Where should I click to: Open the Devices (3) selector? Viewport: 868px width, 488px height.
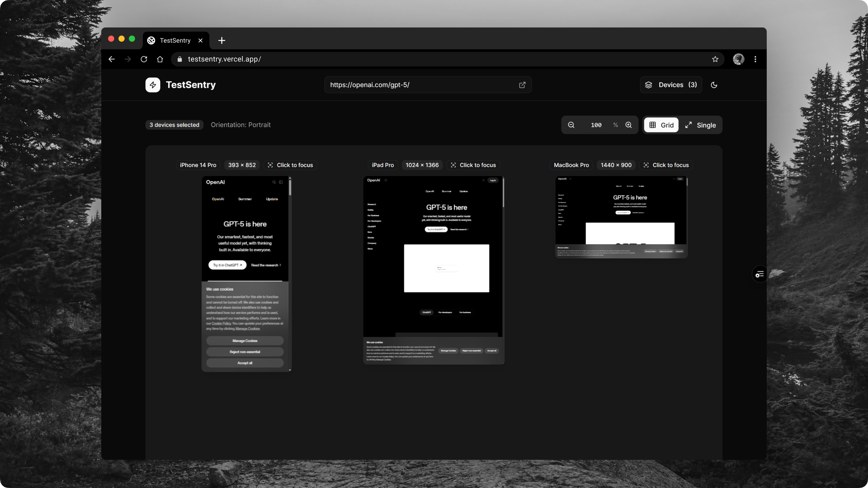click(671, 85)
